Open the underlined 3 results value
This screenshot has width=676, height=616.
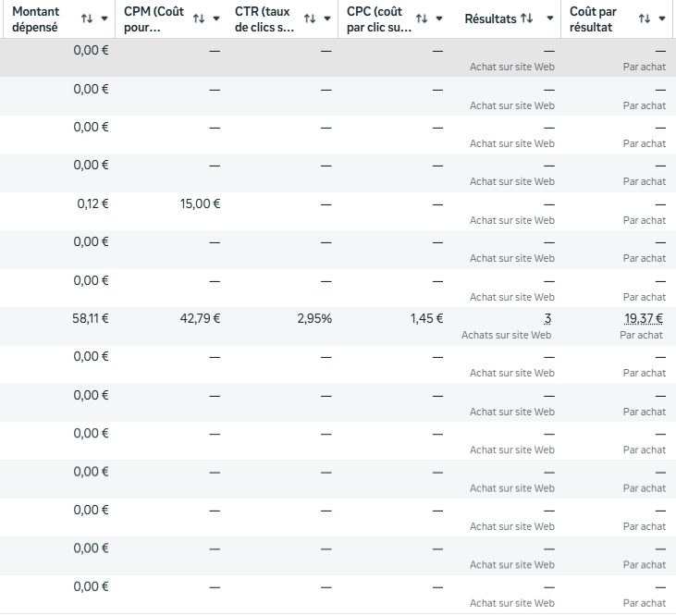point(547,318)
